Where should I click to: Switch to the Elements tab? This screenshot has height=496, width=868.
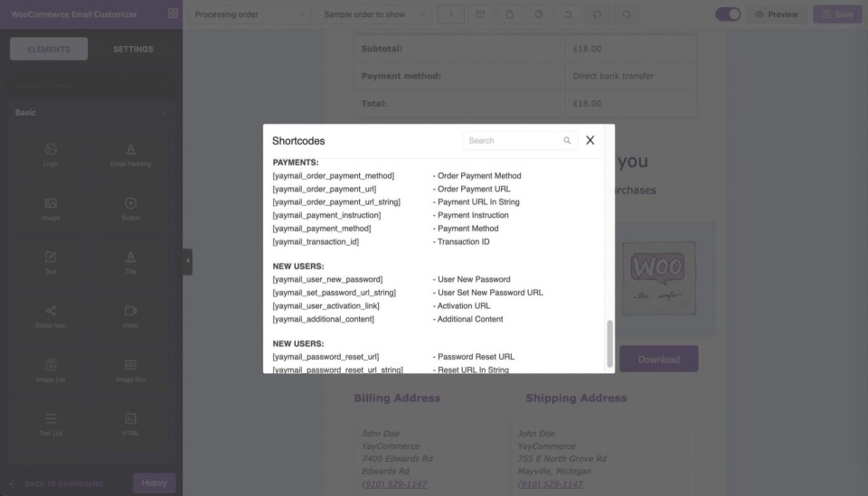click(x=49, y=49)
